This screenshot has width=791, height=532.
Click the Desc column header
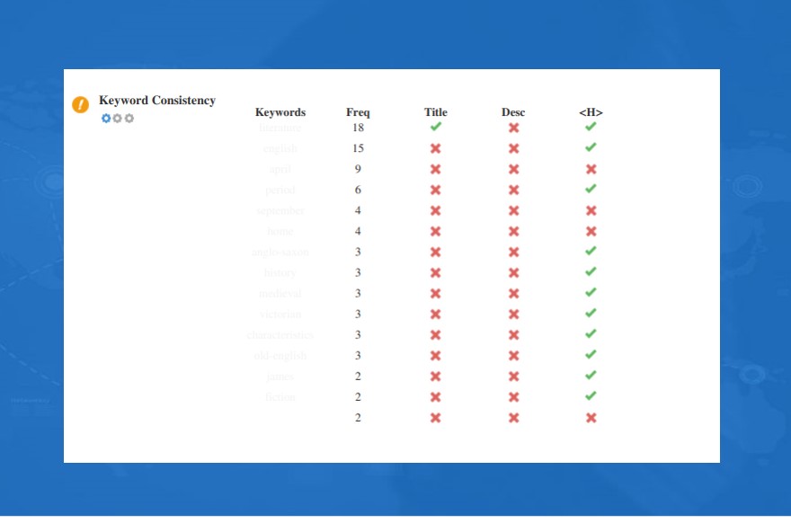(513, 112)
